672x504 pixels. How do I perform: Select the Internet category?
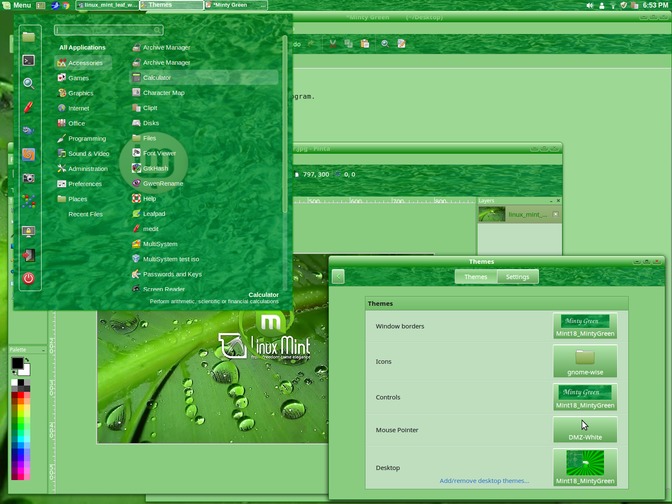(73, 108)
